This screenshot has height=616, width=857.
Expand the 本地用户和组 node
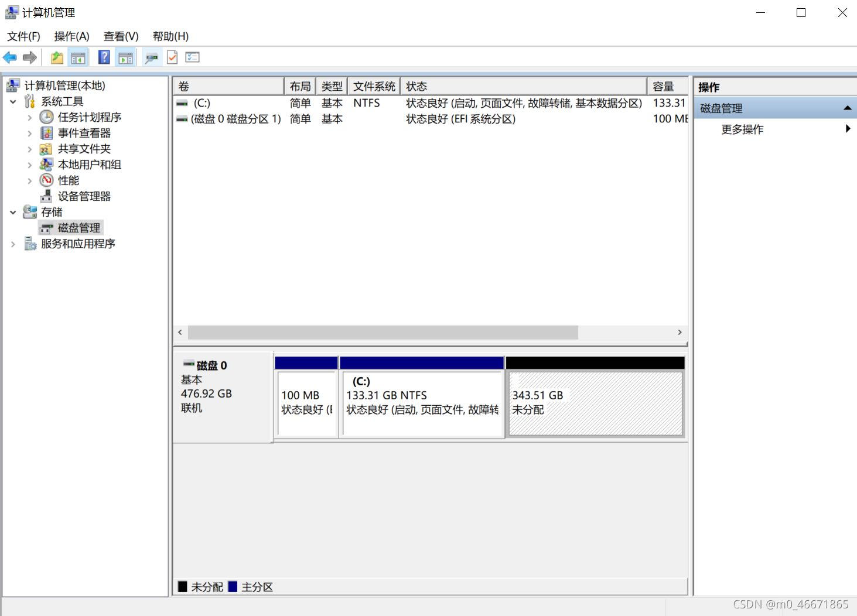(29, 165)
